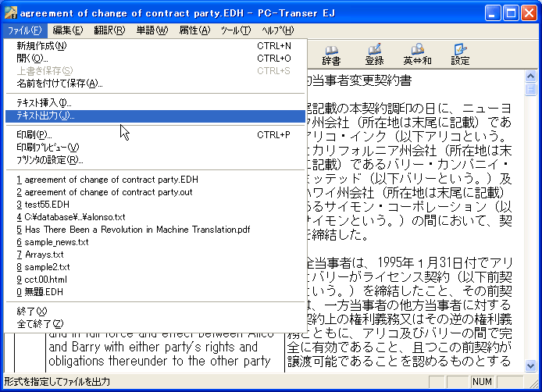Click the 登録 register toolbar icon
The height and width of the screenshot is (392, 542).
(x=374, y=54)
